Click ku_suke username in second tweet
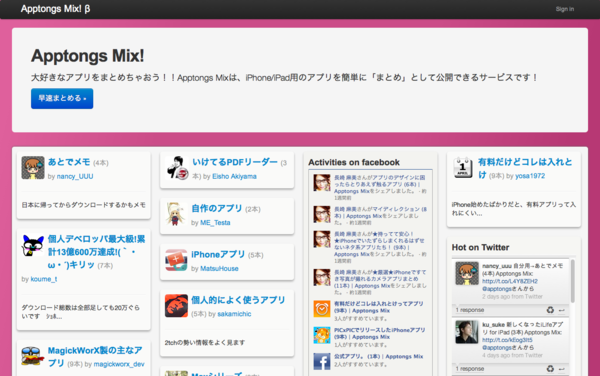 pos(493,325)
